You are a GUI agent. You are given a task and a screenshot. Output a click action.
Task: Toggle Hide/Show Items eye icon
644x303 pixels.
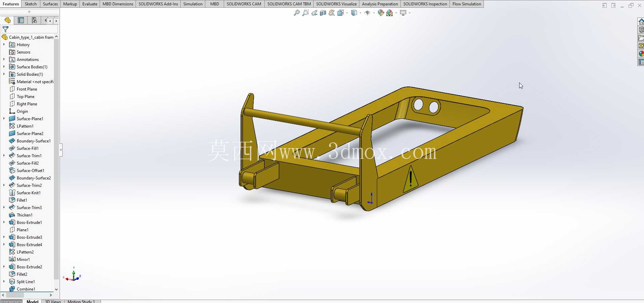click(x=367, y=13)
